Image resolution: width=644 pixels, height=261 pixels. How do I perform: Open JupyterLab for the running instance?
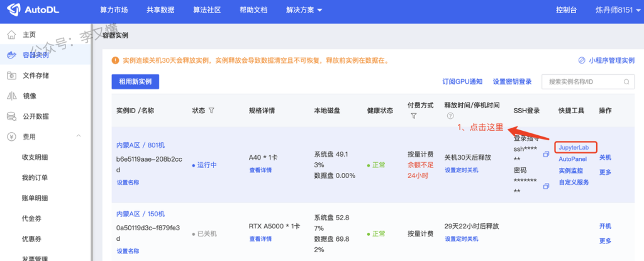point(575,147)
